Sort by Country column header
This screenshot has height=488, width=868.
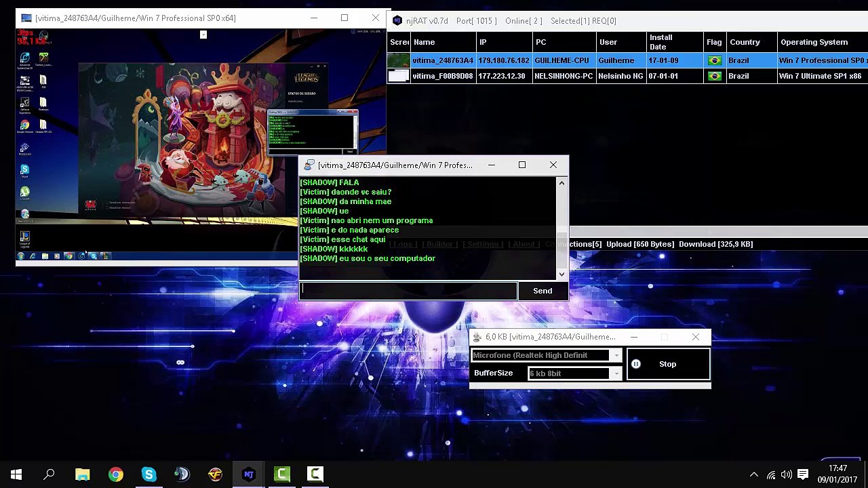pos(751,42)
